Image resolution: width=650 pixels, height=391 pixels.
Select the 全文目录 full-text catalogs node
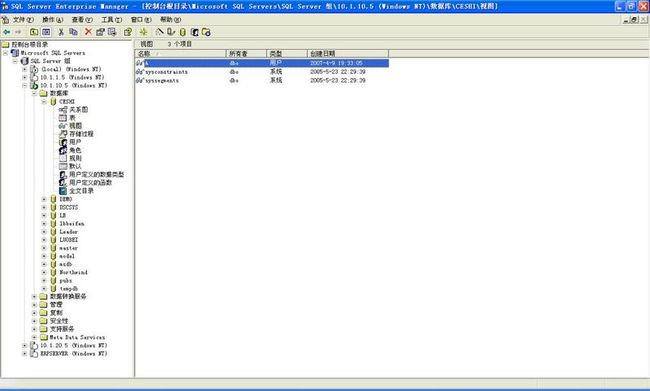(81, 191)
